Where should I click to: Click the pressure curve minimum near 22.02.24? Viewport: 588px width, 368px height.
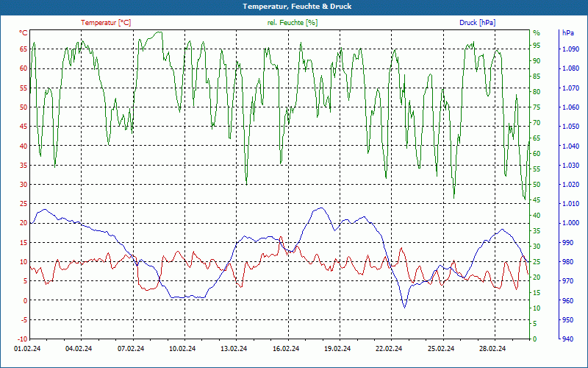click(405, 308)
